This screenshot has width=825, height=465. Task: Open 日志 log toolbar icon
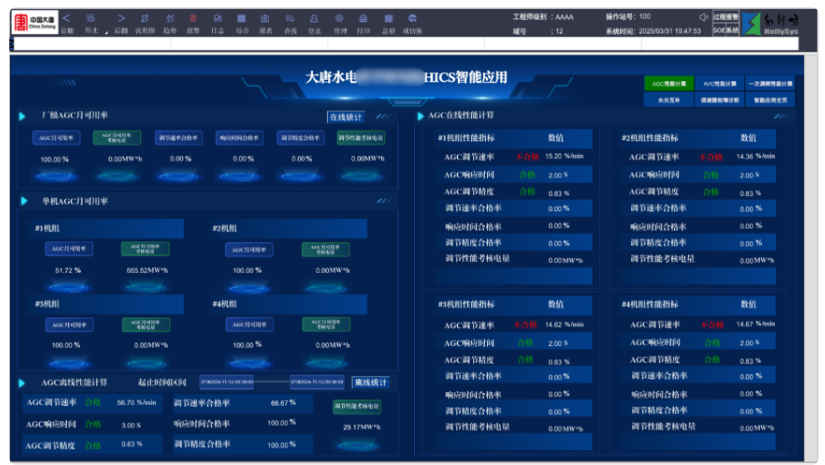pyautogui.click(x=217, y=23)
